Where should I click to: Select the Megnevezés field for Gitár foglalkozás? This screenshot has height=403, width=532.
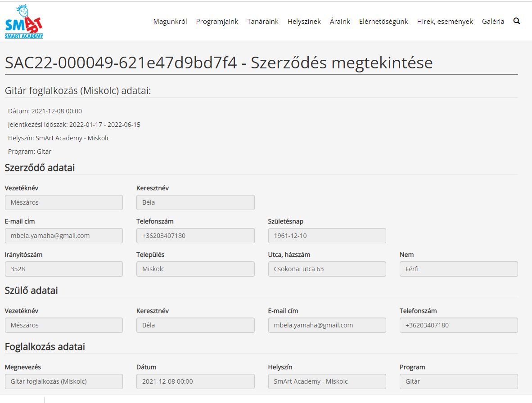63,381
